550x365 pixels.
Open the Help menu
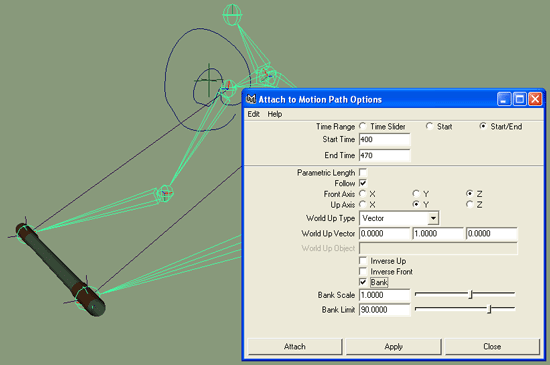pyautogui.click(x=275, y=114)
